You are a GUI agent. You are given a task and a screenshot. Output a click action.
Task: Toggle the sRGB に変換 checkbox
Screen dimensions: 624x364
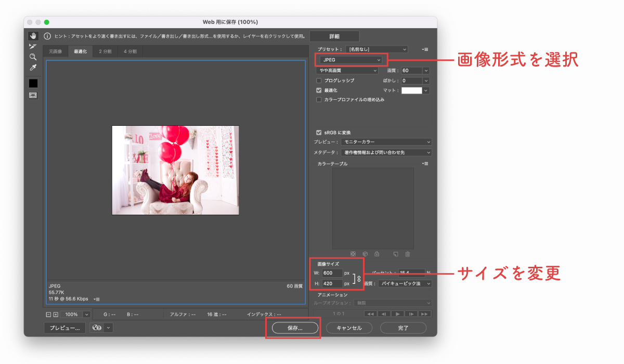coord(319,132)
